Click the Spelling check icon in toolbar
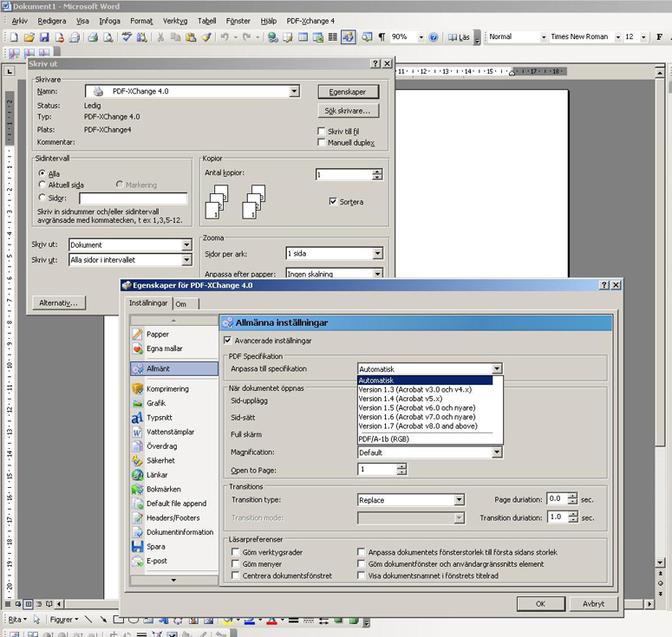Viewport: 672px width, 637px height. 127,37
